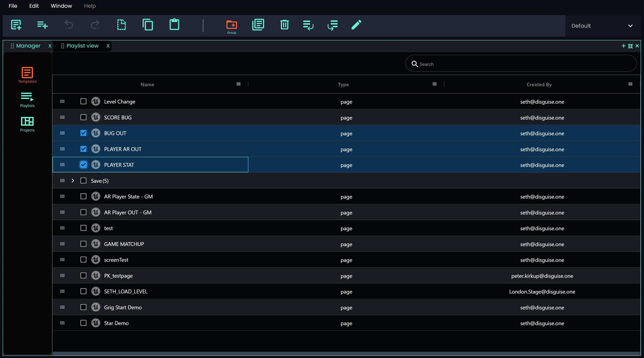This screenshot has width=644, height=358.
Task: Click the Group folder icon in toolbar
Action: pyautogui.click(x=231, y=25)
